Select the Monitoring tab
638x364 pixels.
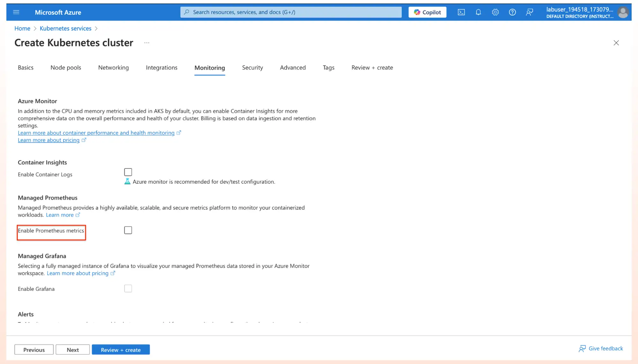210,68
